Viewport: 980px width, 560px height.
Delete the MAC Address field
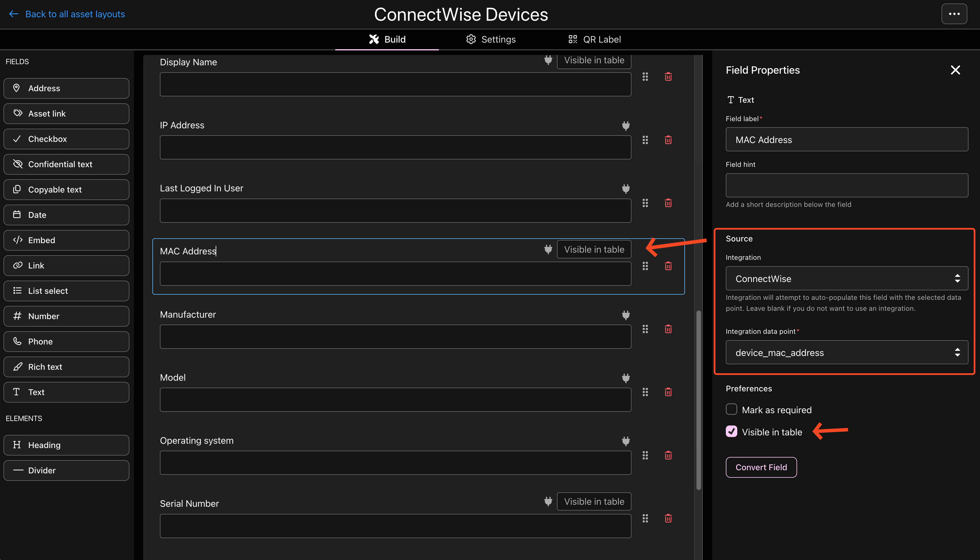click(x=668, y=266)
